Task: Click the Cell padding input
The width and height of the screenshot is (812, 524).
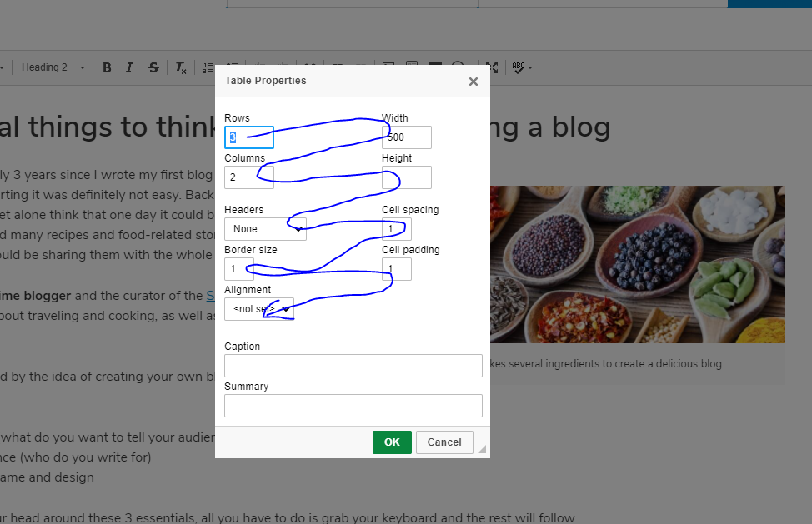Action: tap(397, 269)
